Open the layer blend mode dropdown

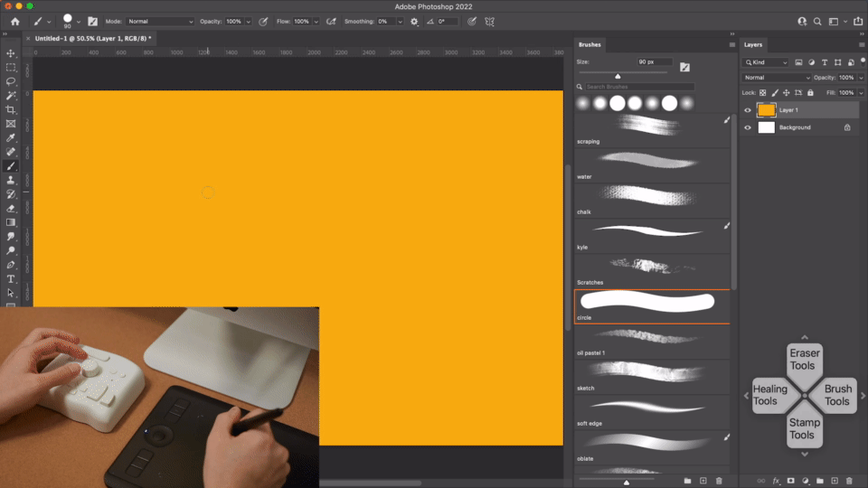776,78
